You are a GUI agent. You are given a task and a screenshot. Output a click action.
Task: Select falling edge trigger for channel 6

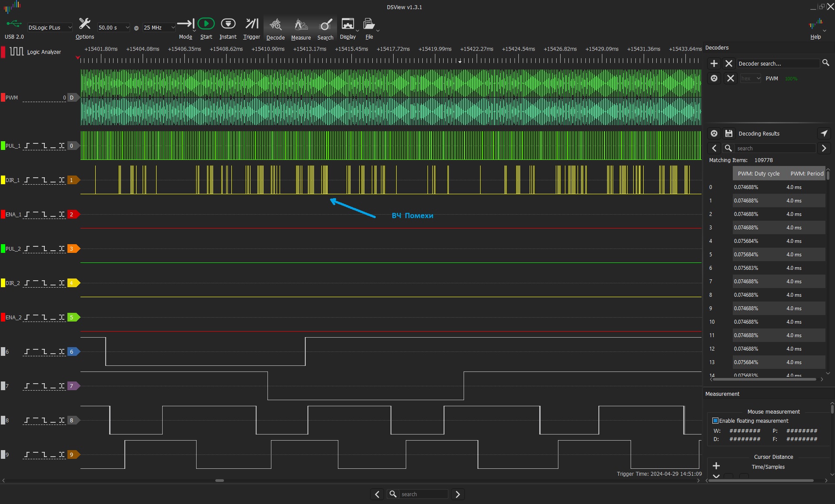44,351
